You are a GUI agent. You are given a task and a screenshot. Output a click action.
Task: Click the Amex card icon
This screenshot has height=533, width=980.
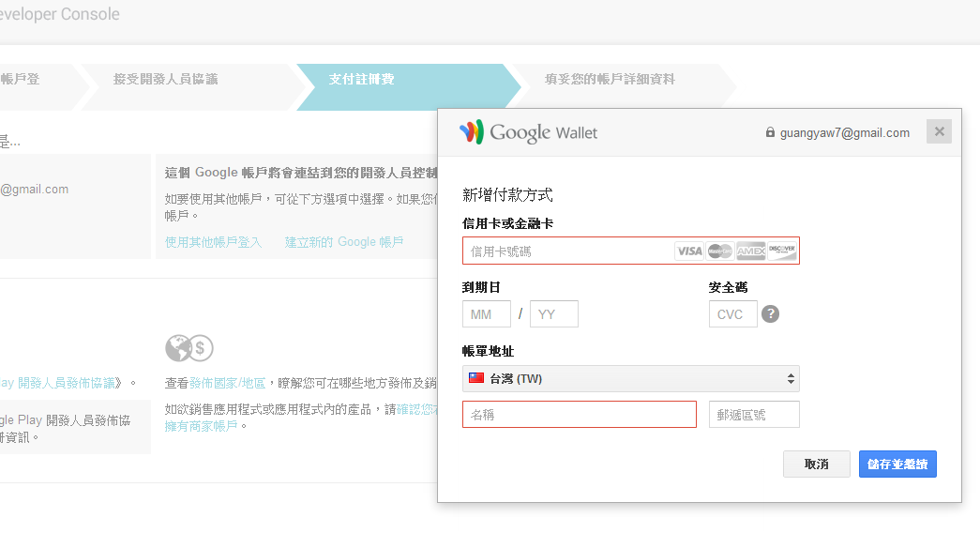point(750,251)
